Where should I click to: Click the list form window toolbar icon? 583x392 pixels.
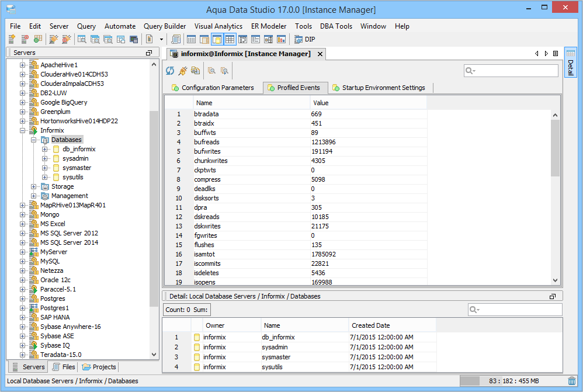tap(255, 39)
